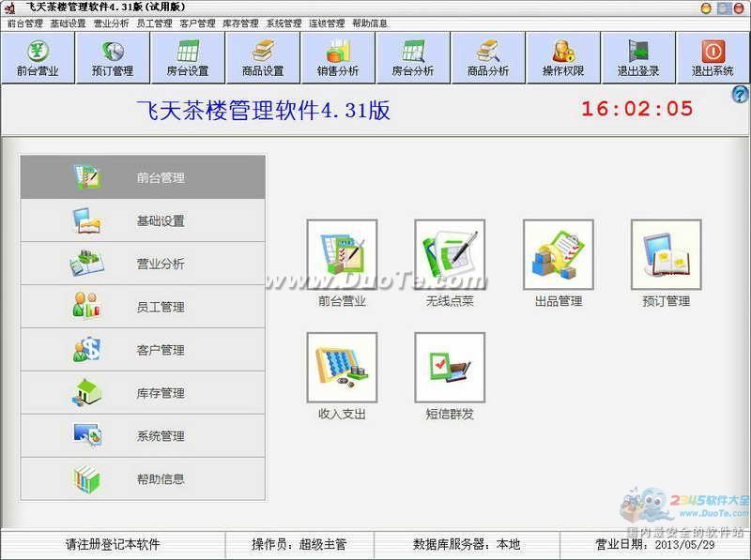Launch 销售分析 from toolbar
Image resolution: width=751 pixels, height=560 pixels.
[338, 58]
